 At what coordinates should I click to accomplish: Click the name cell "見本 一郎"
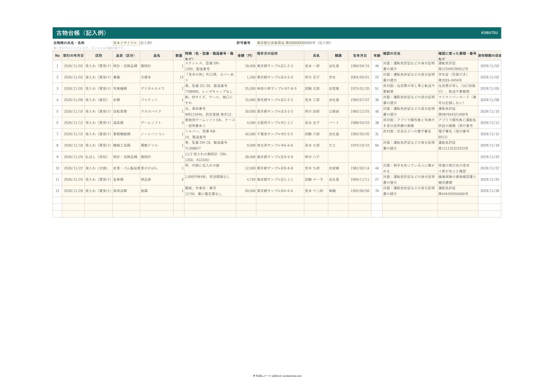[316, 66]
